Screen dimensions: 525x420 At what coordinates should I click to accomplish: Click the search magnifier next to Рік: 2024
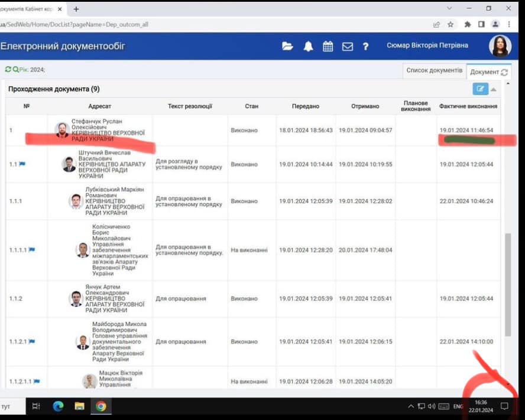(x=15, y=70)
